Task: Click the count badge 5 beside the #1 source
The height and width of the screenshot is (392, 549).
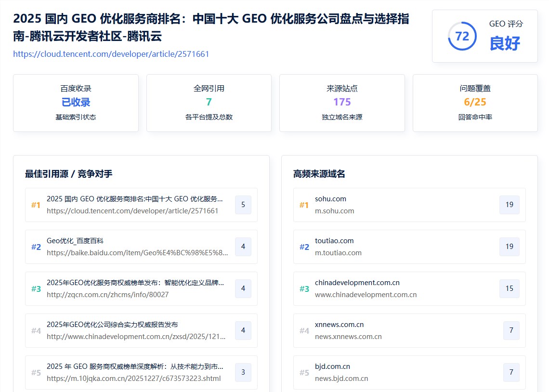Action: (243, 205)
